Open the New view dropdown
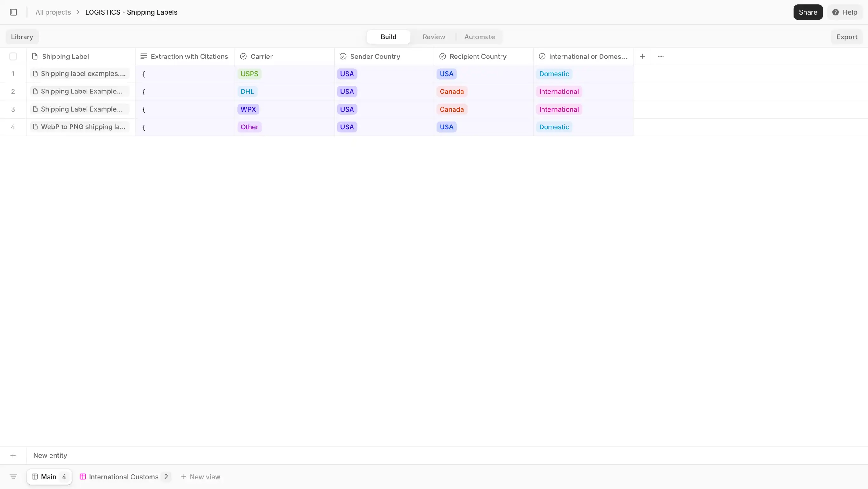Viewport: 868px width, 489px height. tap(200, 477)
